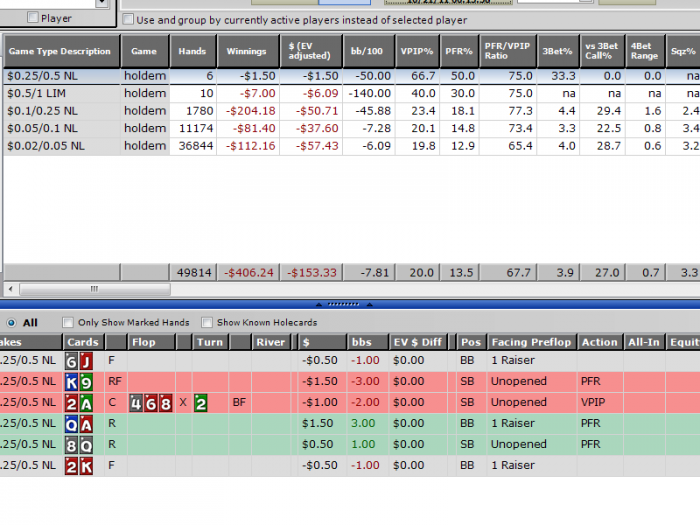Click the 2 K hole cards icon

[79, 466]
